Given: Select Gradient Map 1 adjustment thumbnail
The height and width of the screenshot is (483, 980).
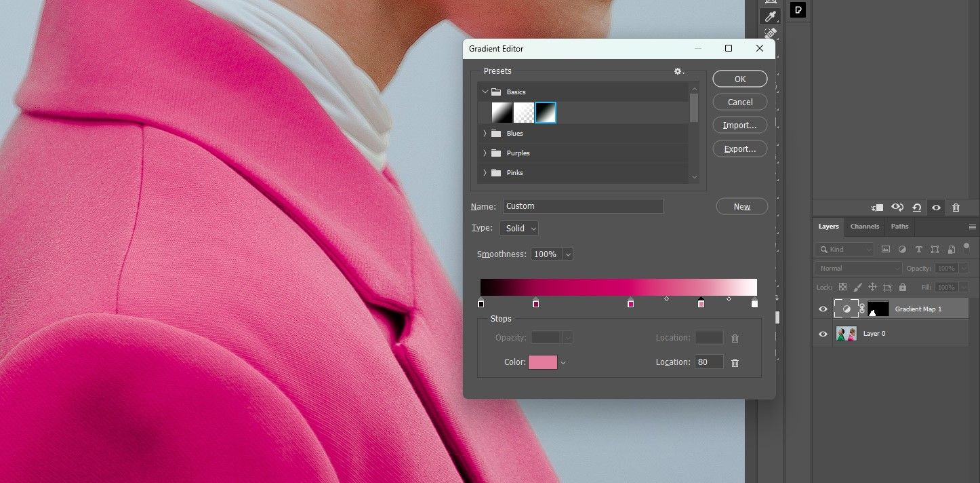Looking at the screenshot, I should [846, 309].
